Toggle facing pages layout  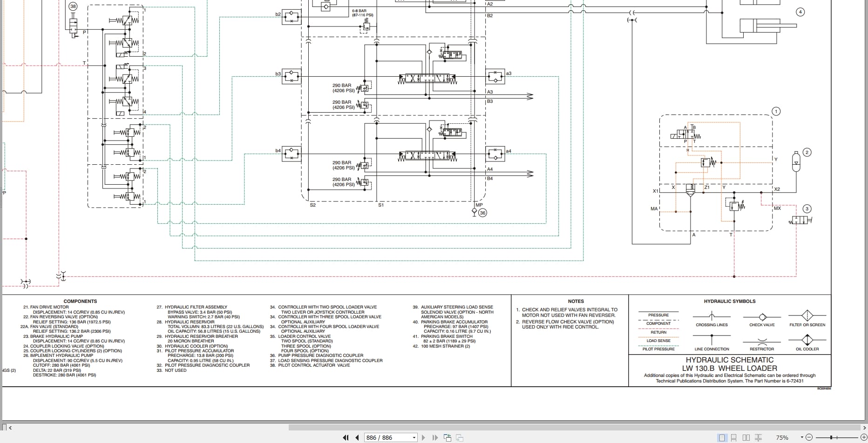tap(746, 437)
